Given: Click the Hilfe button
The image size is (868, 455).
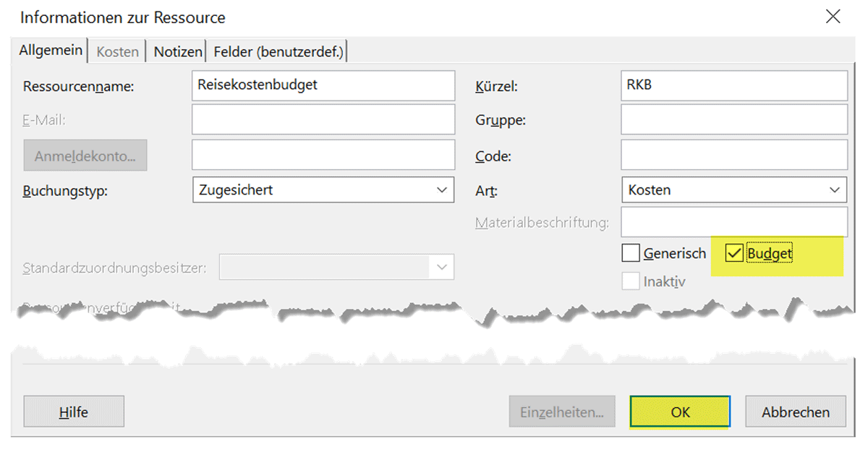Looking at the screenshot, I should click(x=74, y=412).
